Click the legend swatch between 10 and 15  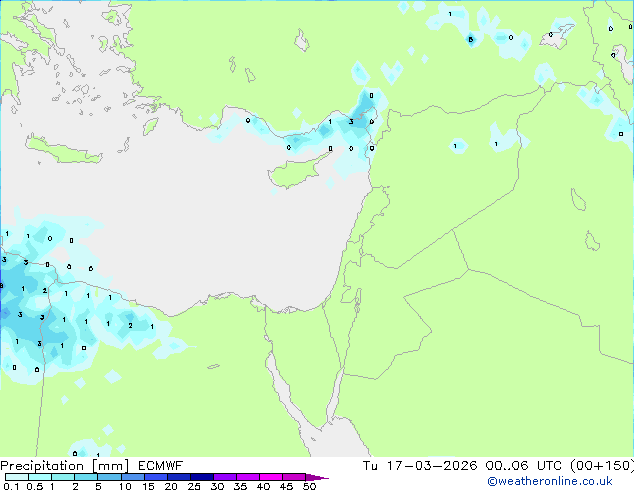132,477
